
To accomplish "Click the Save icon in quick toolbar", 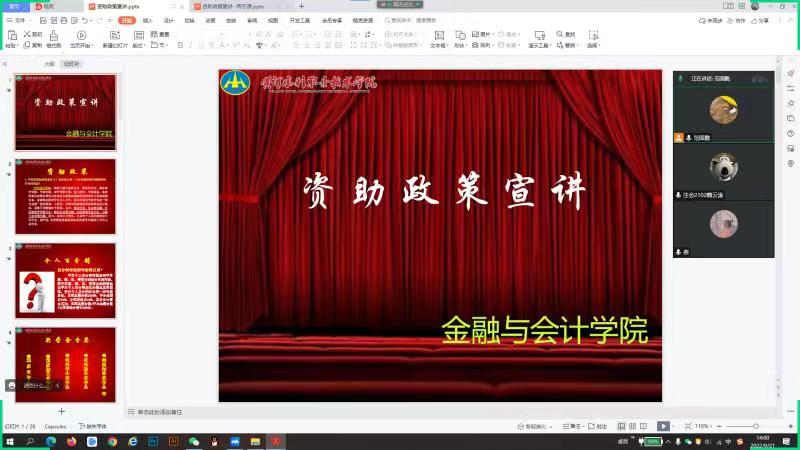I will [x=42, y=20].
